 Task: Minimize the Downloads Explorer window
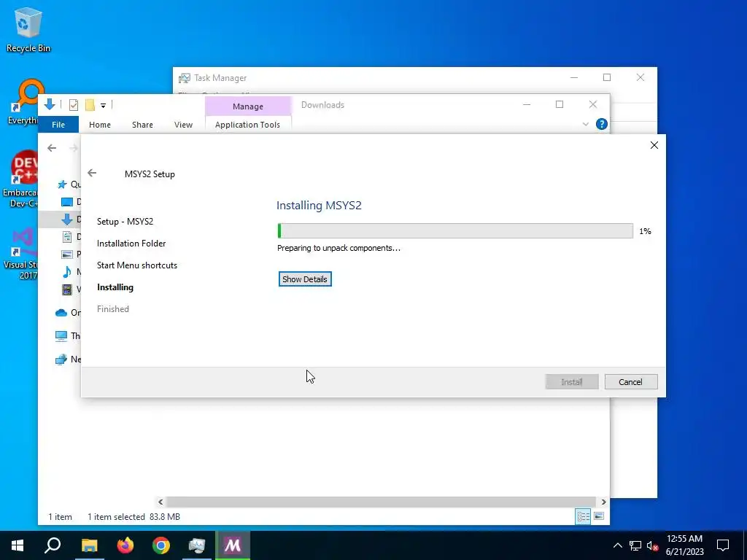527,105
